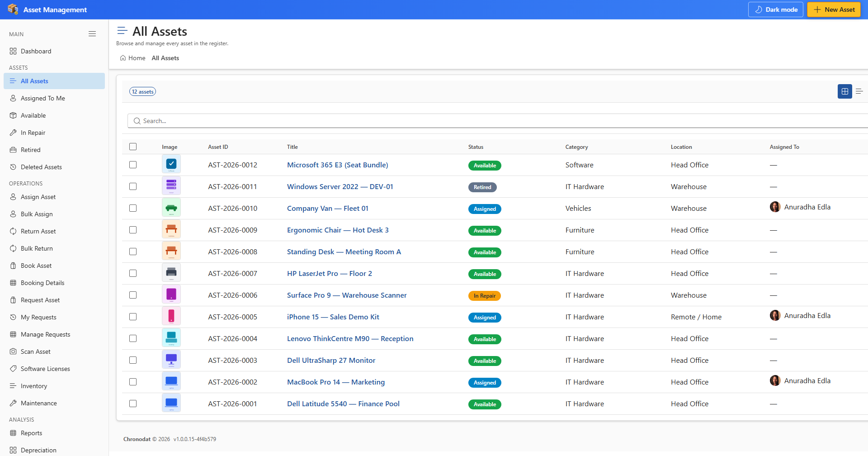Viewport: 868px width, 456px height.
Task: Switch to grid view icon
Action: 844,91
